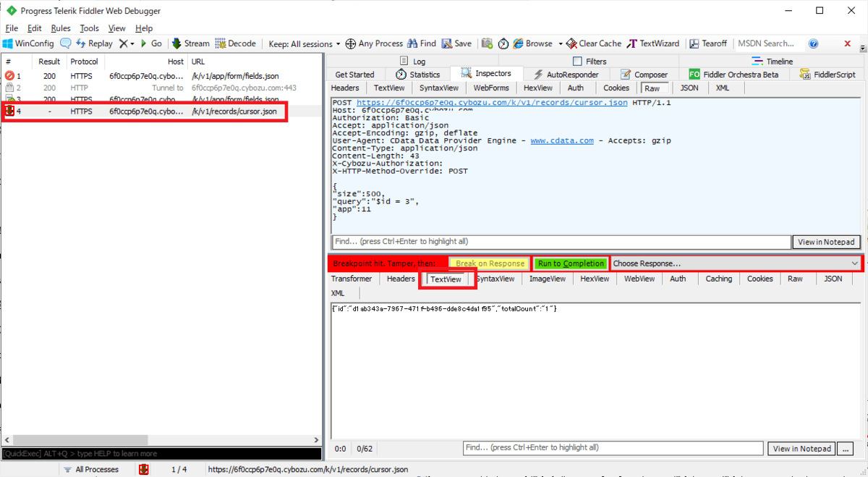
Task: Switch to the Filters tab
Action: click(x=589, y=62)
